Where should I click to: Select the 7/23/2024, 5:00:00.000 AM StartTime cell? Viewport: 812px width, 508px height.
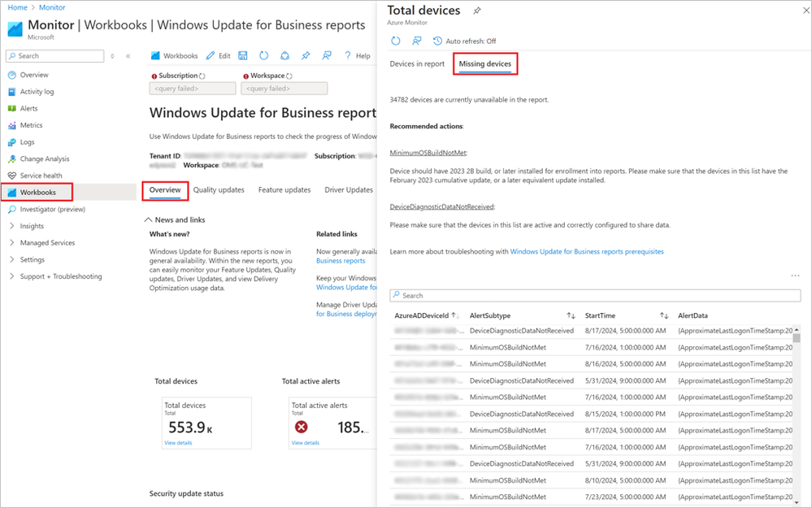tap(626, 497)
